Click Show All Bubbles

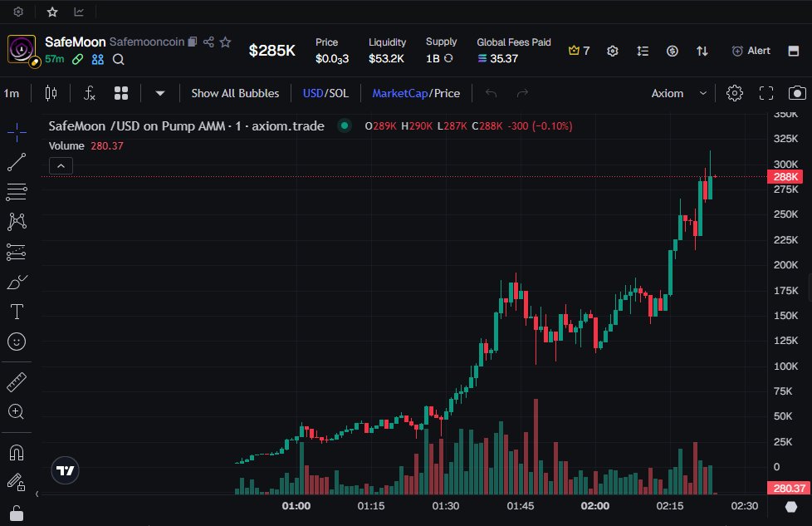(235, 93)
